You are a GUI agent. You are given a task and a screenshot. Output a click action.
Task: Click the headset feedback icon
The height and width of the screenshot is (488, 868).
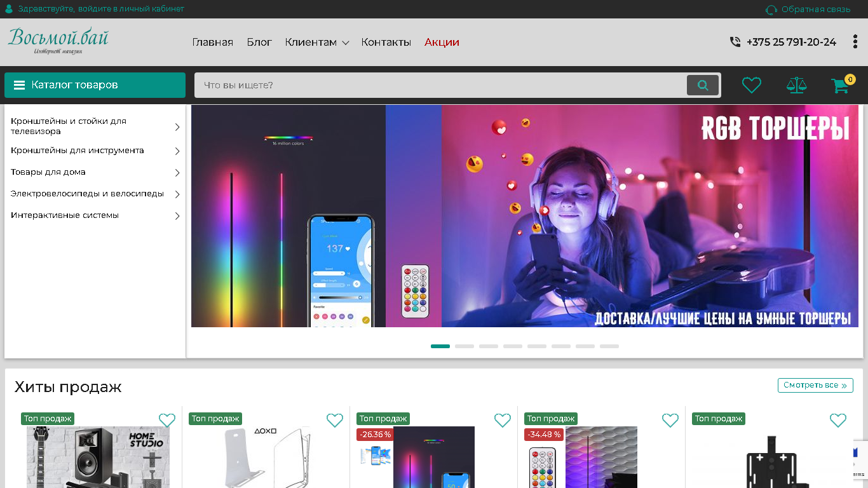771,10
